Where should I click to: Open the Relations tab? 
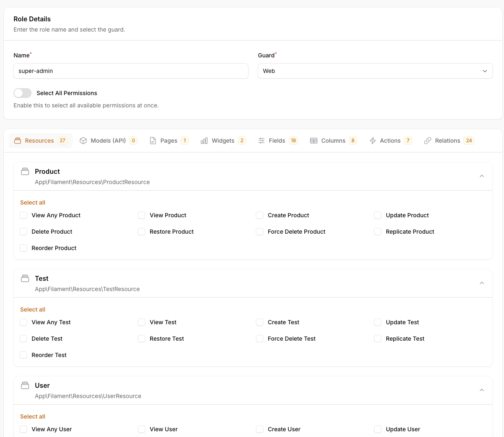pyautogui.click(x=449, y=141)
